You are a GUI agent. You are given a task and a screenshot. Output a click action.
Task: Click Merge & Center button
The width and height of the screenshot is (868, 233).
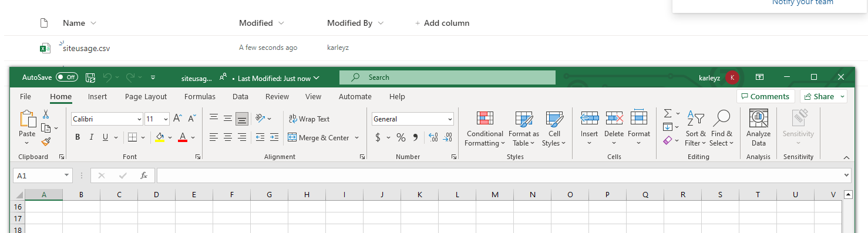tap(318, 137)
